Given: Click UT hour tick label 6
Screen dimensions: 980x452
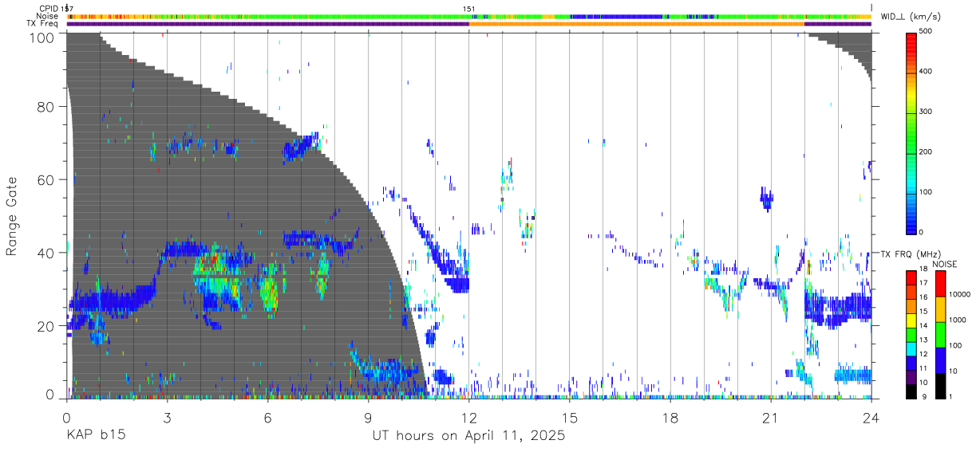Looking at the screenshot, I should point(268,417).
